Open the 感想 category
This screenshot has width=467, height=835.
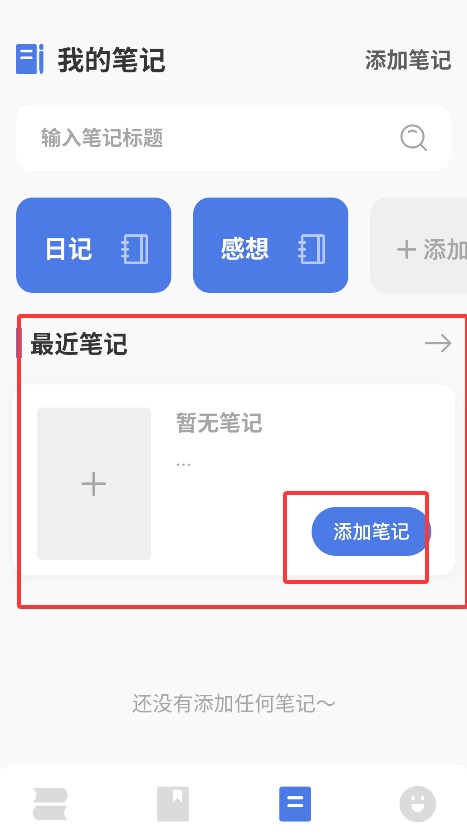271,245
